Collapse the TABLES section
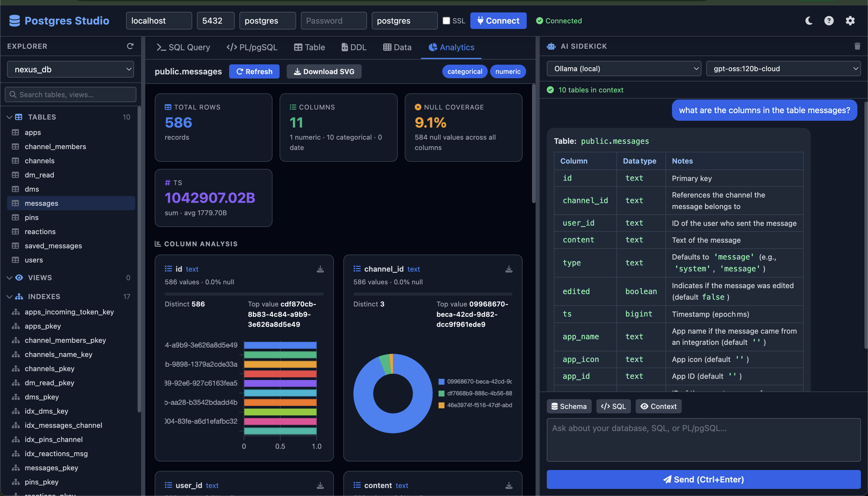The height and width of the screenshot is (496, 868). coord(9,117)
